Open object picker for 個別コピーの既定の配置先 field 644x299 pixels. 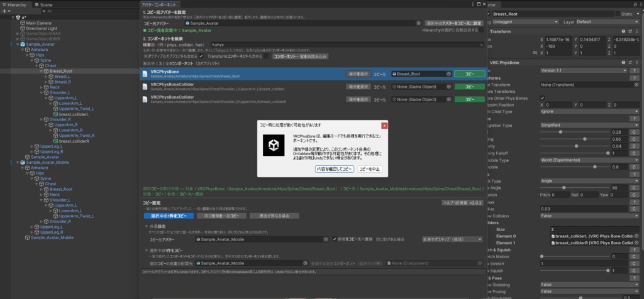(305, 263)
